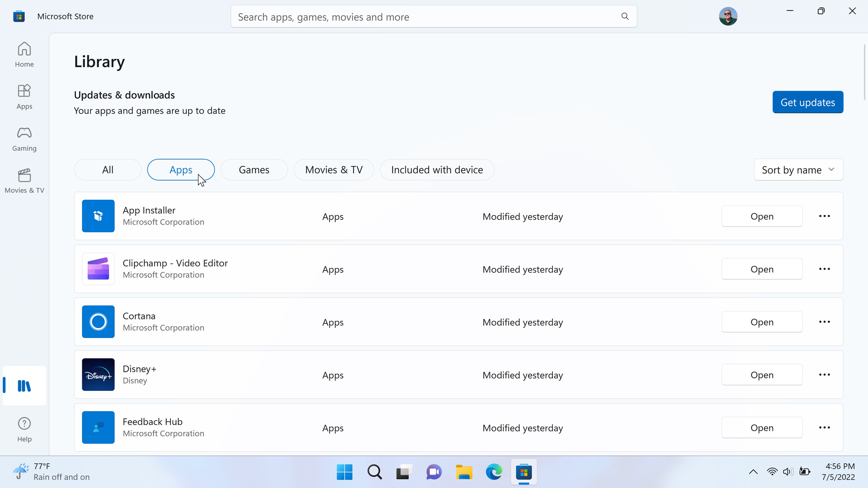Open the Feedback Hub app
The image size is (868, 488).
762,428
